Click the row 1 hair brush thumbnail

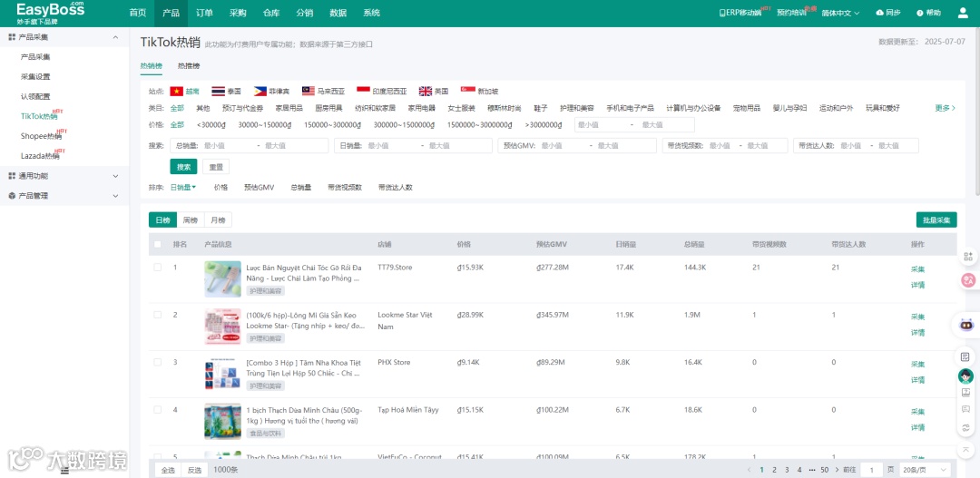(x=222, y=278)
